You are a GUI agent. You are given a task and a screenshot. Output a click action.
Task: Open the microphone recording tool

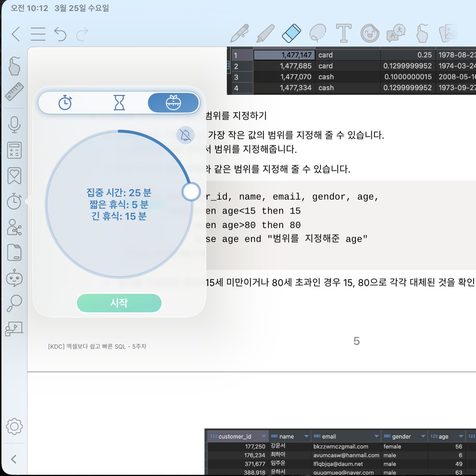pos(14,125)
